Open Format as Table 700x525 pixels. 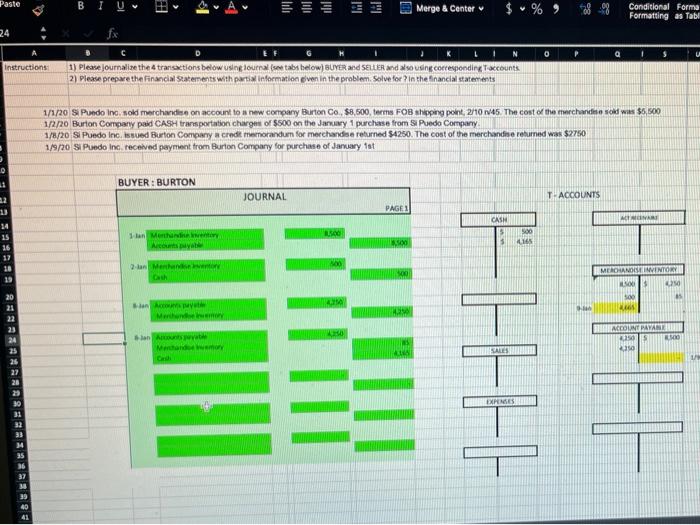pos(687,11)
